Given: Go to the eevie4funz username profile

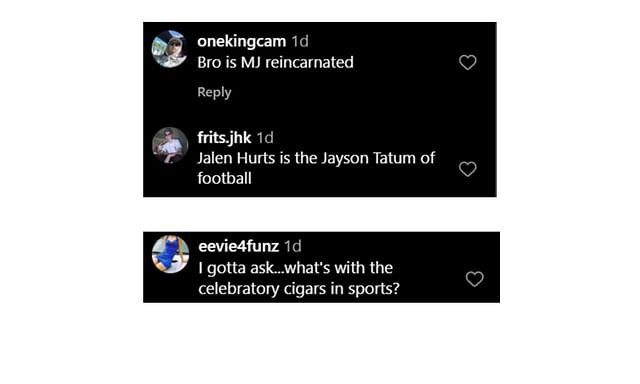Looking at the screenshot, I should [239, 246].
